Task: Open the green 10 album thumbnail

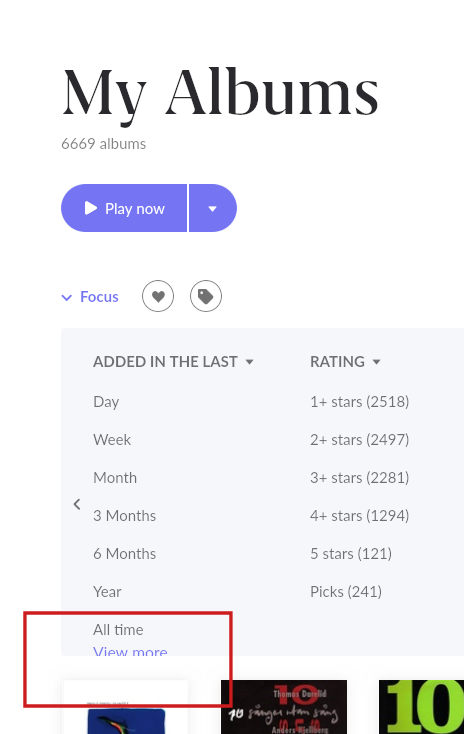Action: 421,707
